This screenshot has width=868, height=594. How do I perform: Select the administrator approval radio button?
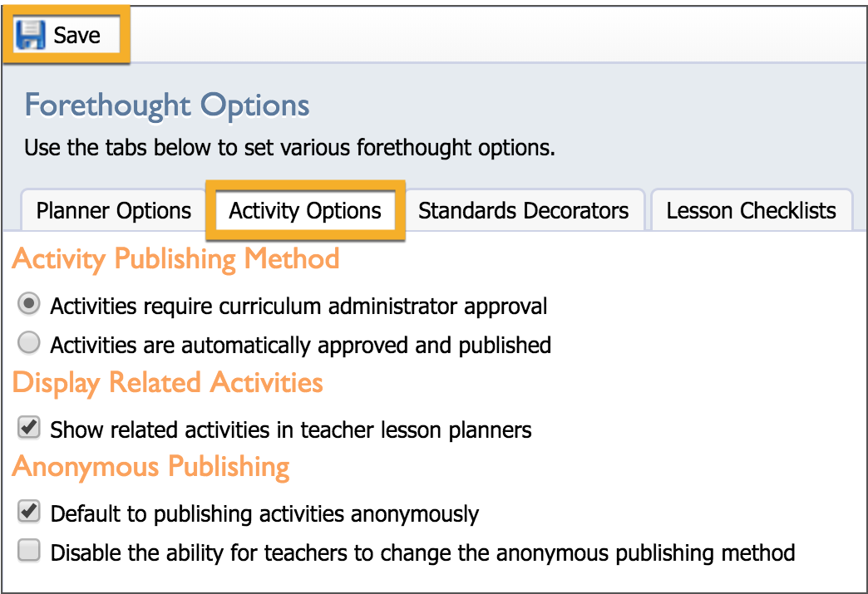tap(29, 303)
